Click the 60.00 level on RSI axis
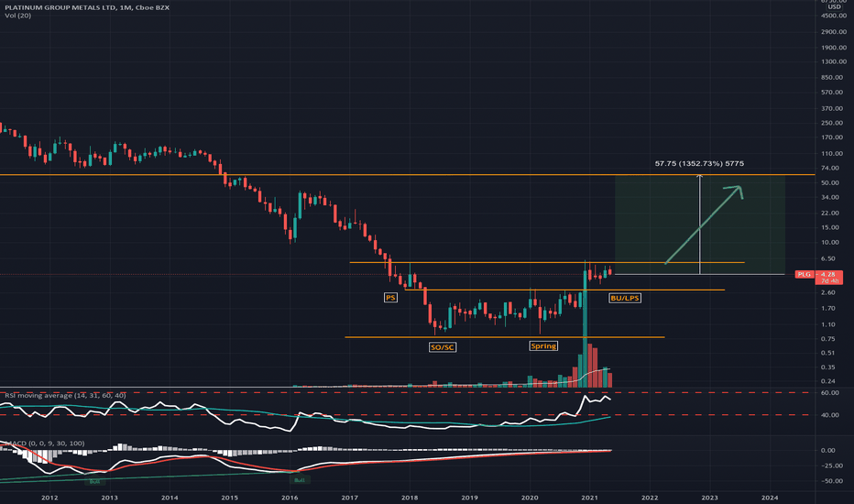 coord(829,393)
